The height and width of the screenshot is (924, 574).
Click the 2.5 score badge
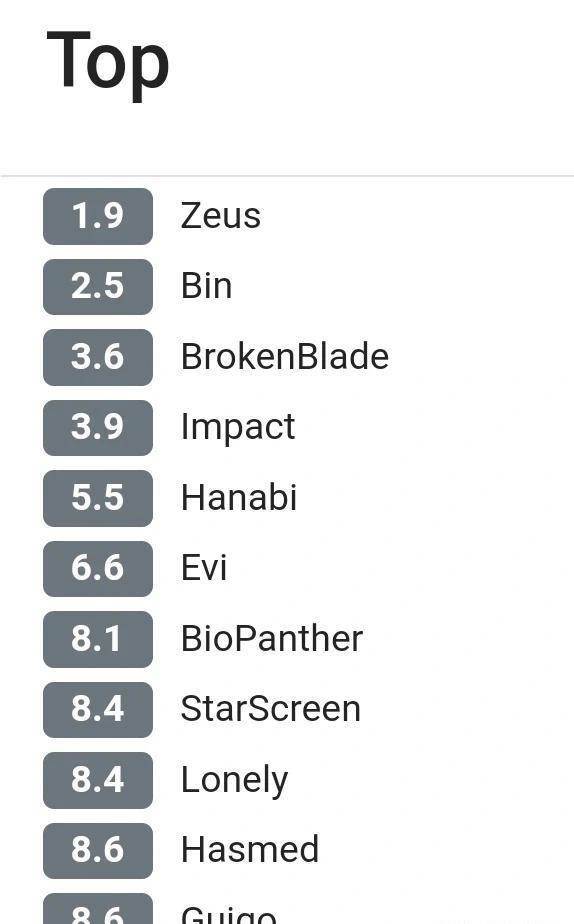tap(98, 286)
